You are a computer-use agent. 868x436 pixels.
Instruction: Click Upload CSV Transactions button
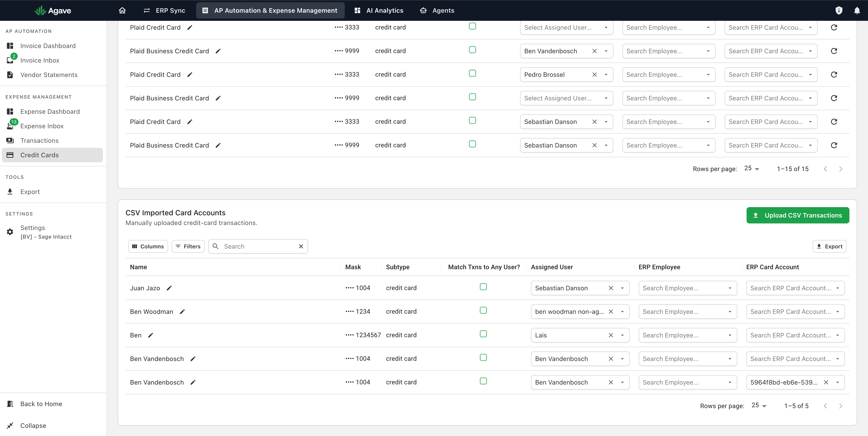(798, 215)
